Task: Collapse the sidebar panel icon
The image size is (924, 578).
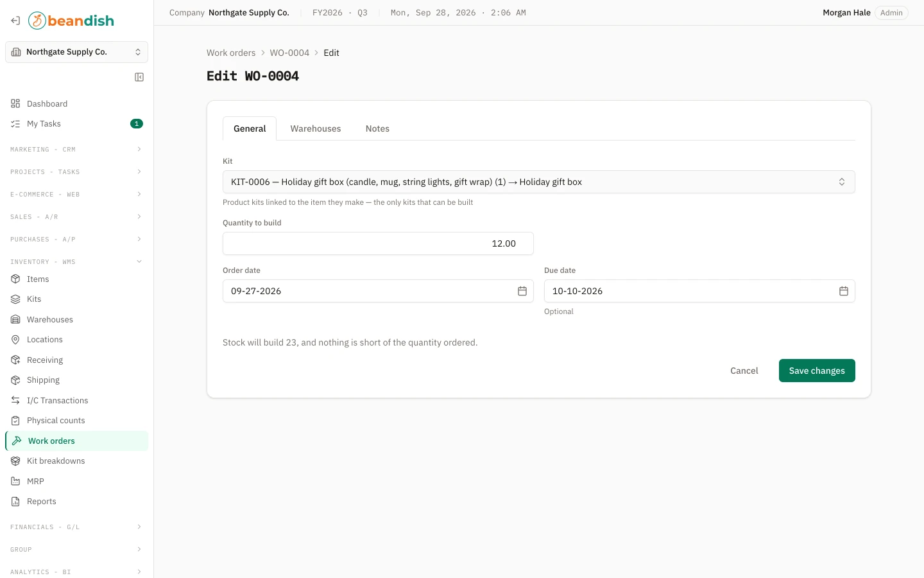Action: click(x=139, y=77)
